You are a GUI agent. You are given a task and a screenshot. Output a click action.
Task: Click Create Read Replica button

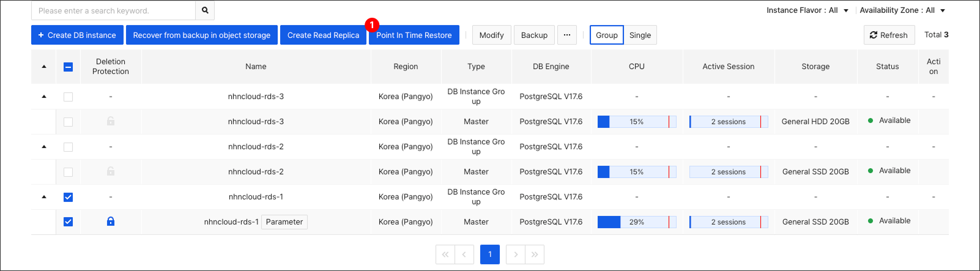point(324,35)
